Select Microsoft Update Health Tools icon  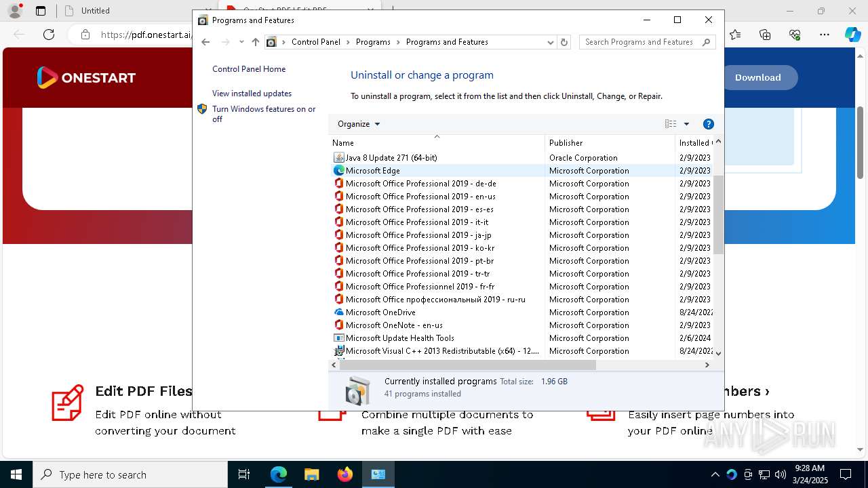[x=339, y=338]
